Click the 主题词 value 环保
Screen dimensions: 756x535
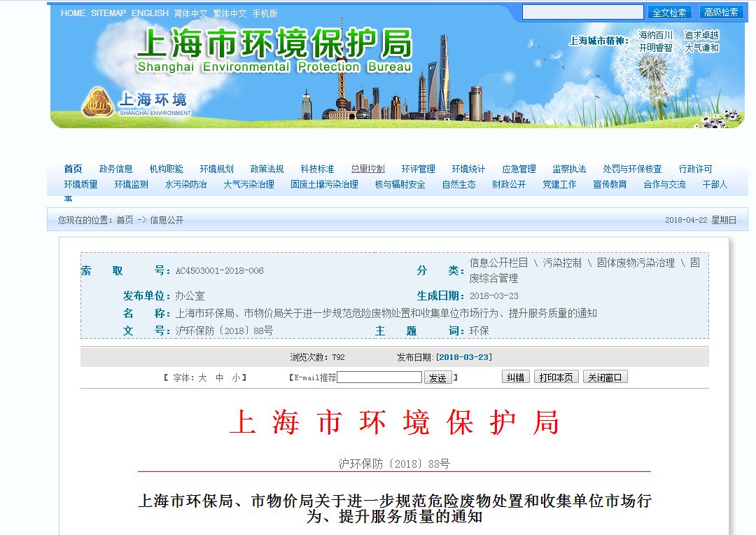pos(479,331)
